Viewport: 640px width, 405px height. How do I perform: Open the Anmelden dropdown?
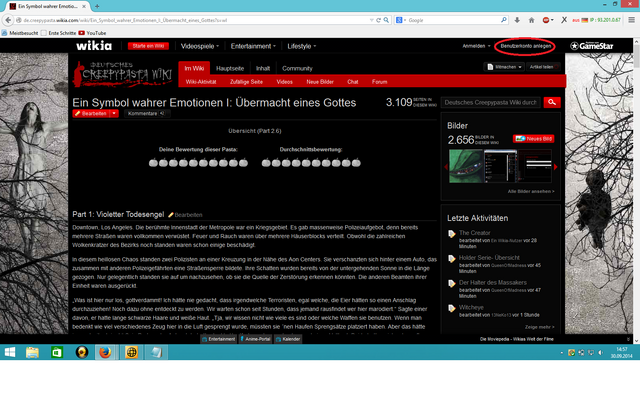click(x=476, y=46)
